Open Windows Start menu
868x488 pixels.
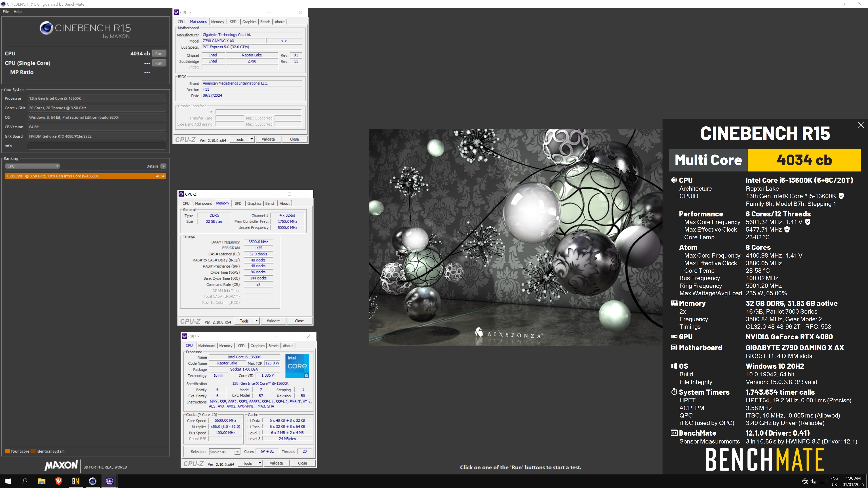[x=8, y=481]
